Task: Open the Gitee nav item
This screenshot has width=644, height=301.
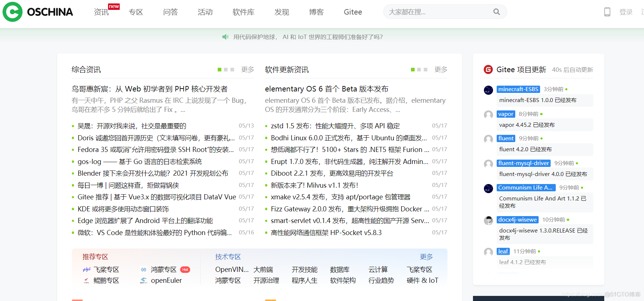Action: [353, 12]
